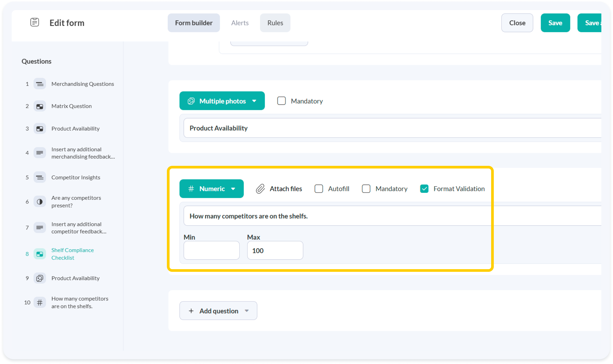
Task: Click the Merchandising Questions section icon
Action: click(x=40, y=84)
